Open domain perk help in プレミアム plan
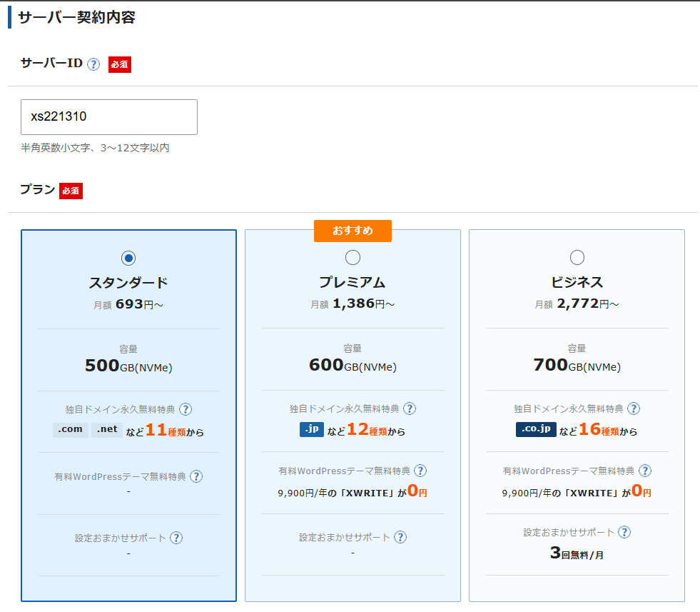 click(410, 408)
